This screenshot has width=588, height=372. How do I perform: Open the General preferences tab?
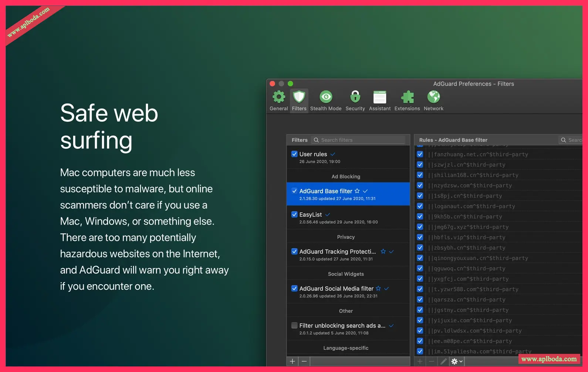[x=279, y=101]
